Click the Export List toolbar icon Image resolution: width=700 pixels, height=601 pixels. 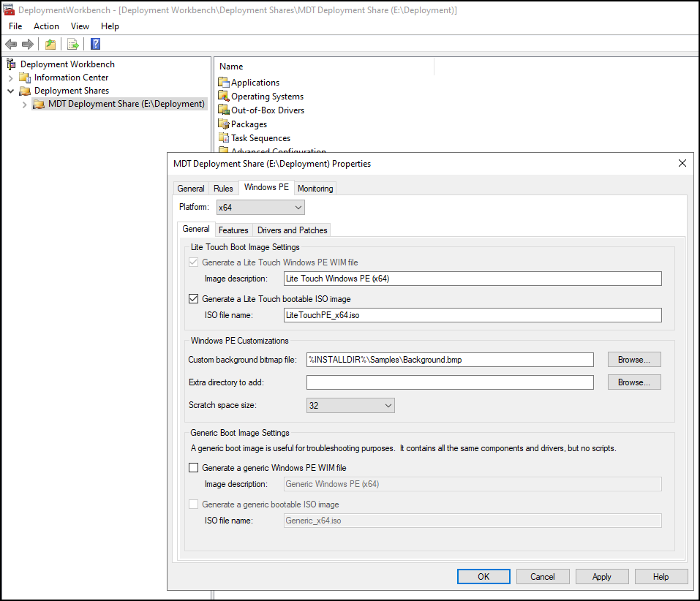point(72,45)
